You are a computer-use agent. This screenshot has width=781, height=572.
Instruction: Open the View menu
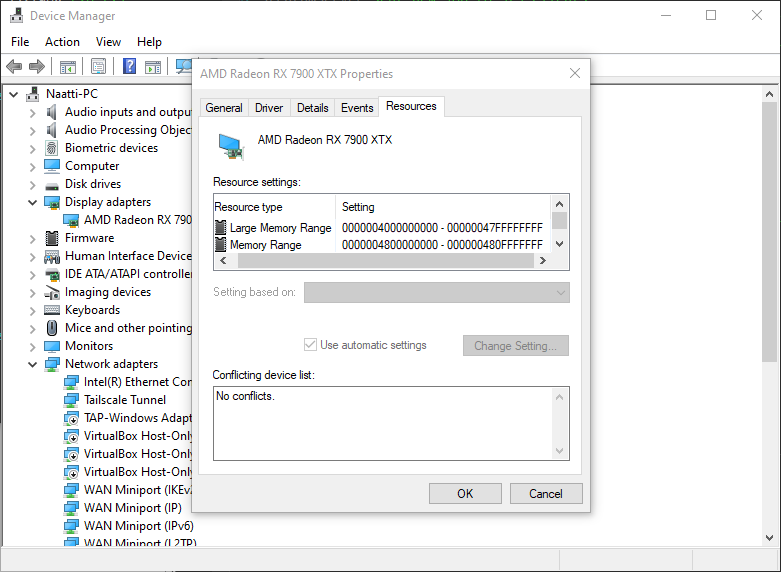[108, 42]
